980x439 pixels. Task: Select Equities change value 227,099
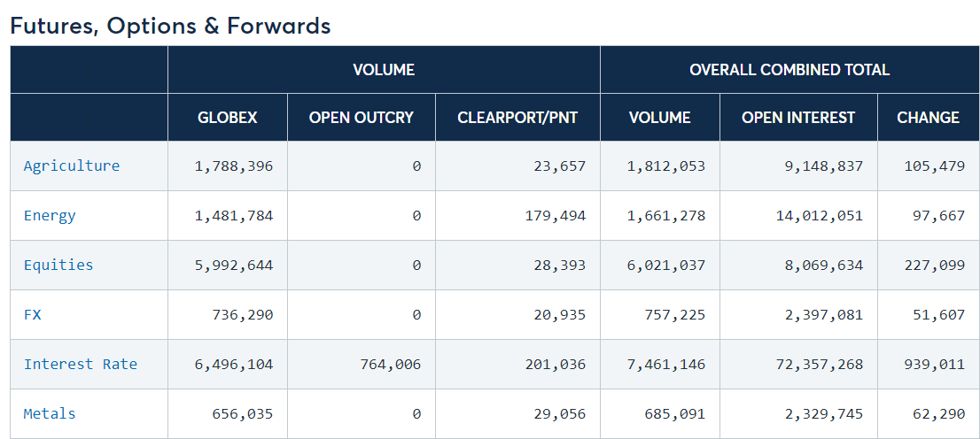935,266
